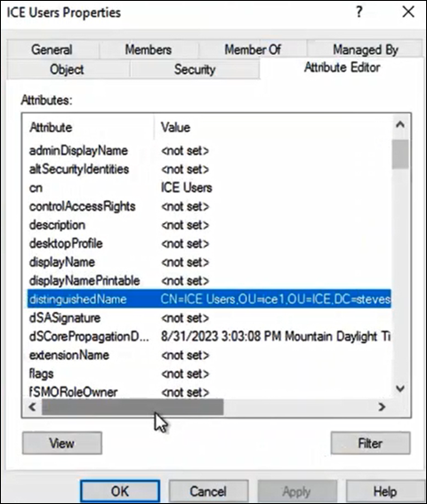The height and width of the screenshot is (504, 427).
Task: Click the Help button
Action: click(385, 492)
